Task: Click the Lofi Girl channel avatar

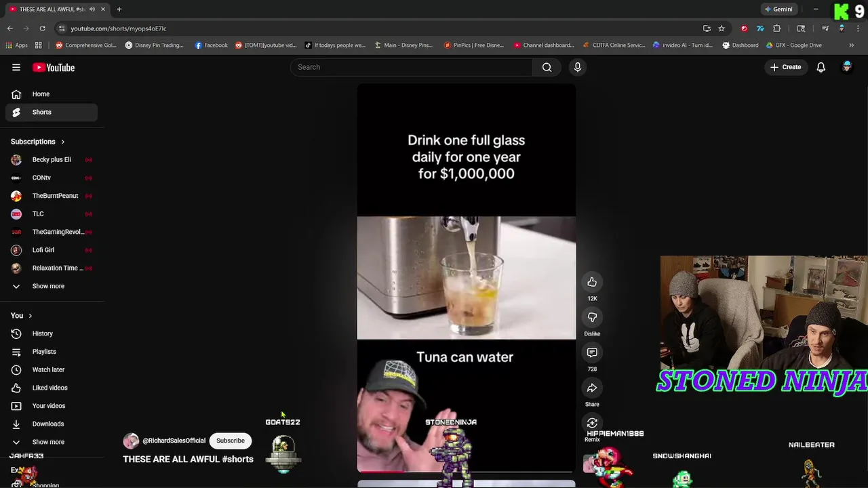Action: 16,250
